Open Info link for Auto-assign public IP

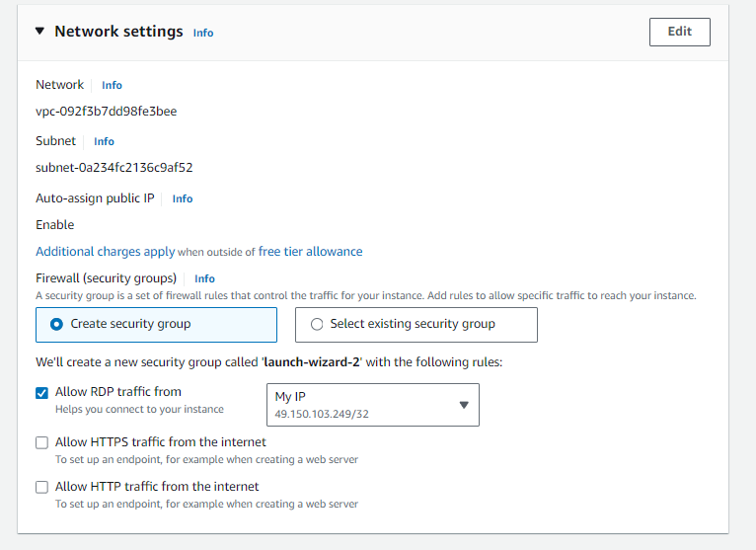coord(183,198)
